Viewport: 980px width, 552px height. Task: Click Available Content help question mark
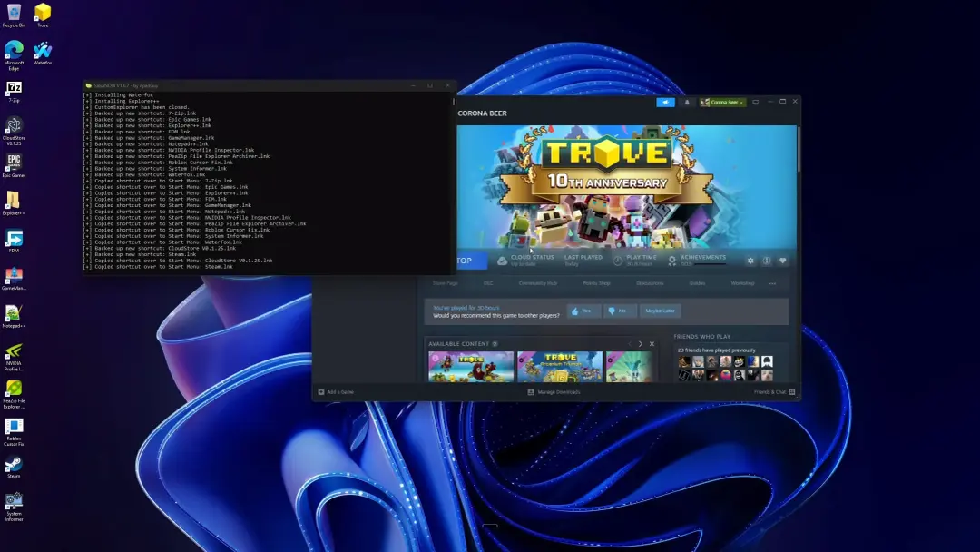[x=495, y=344]
